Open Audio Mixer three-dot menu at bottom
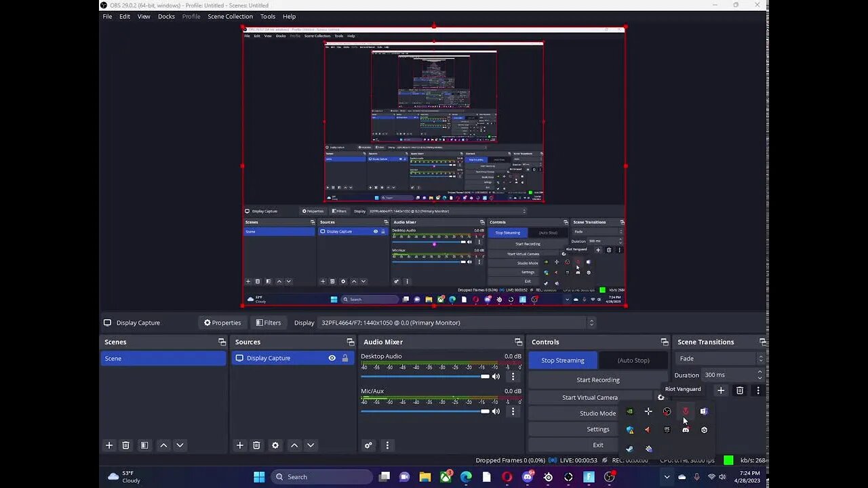Viewport: 868px width, 488px height. [x=387, y=445]
